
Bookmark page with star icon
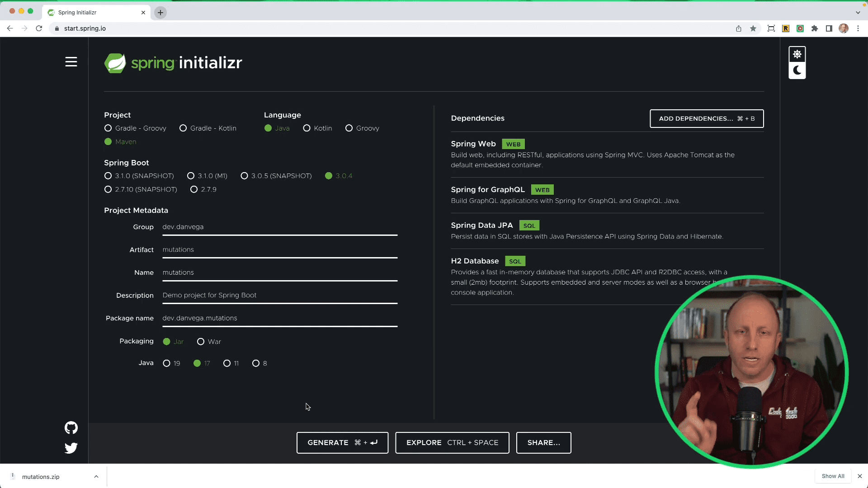click(753, 28)
